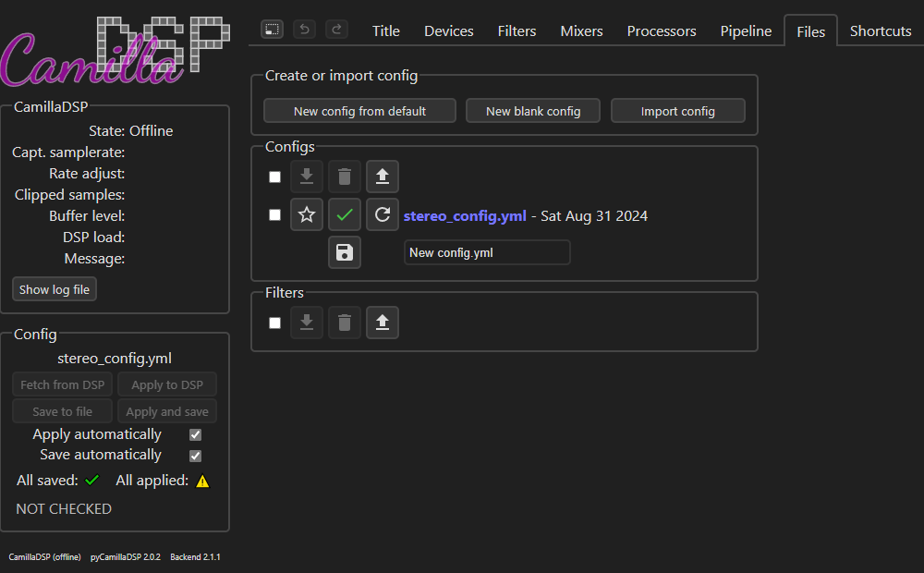924x573 pixels.
Task: Open the stereo_config.yml link
Action: tap(465, 215)
